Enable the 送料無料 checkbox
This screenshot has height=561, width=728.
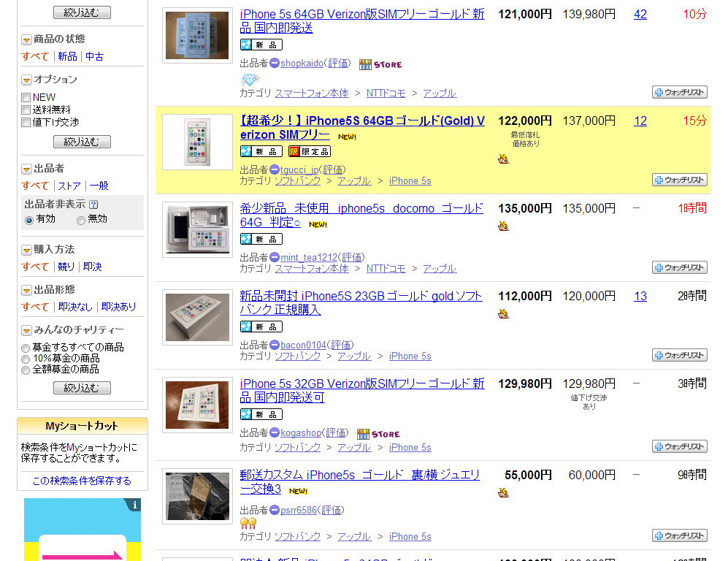point(26,110)
